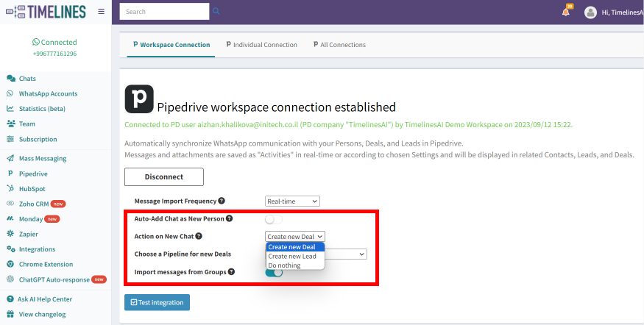Click help icon beside Action on New Chat
Viewport: 644px width, 325px height.
tap(199, 236)
